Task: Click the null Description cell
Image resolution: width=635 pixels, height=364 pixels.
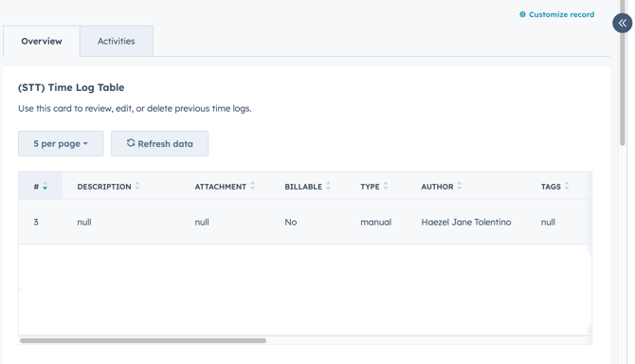Action: (84, 222)
